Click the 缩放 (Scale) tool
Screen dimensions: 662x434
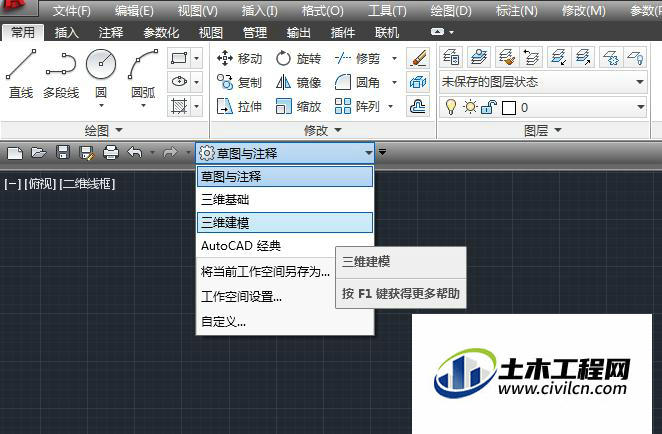tap(298, 106)
